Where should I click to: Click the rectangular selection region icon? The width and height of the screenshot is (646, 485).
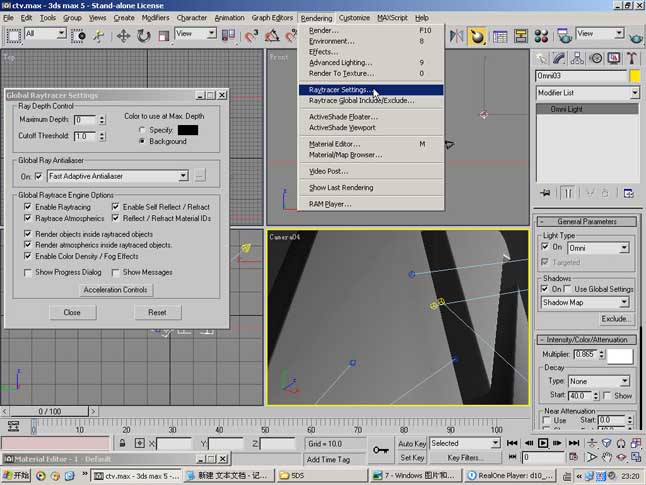click(13, 36)
